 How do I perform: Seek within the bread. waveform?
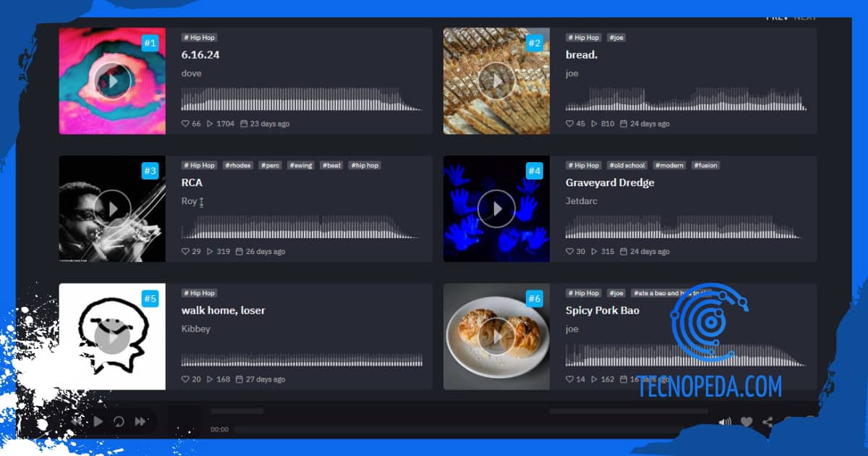pos(686,99)
